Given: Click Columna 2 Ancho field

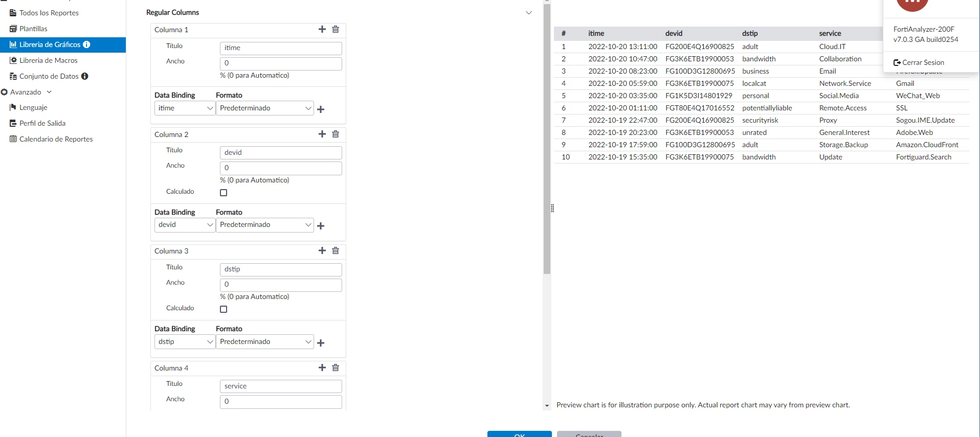Looking at the screenshot, I should pyautogui.click(x=281, y=168).
